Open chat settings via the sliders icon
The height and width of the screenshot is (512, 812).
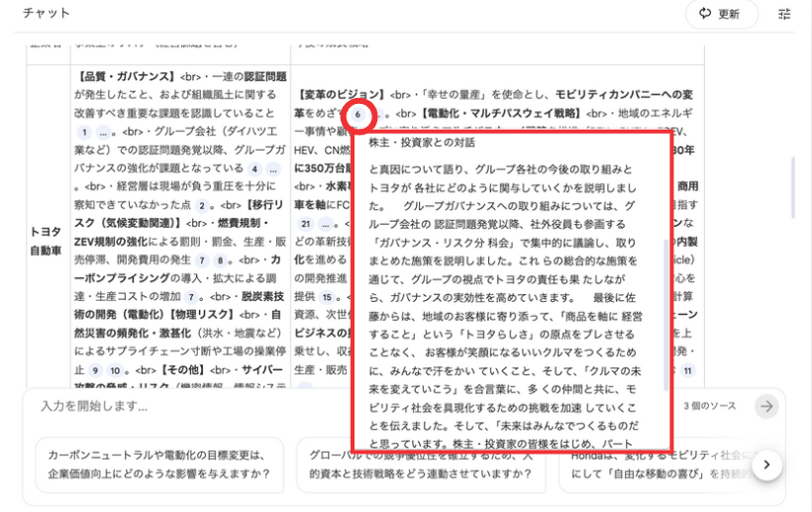pos(785,14)
